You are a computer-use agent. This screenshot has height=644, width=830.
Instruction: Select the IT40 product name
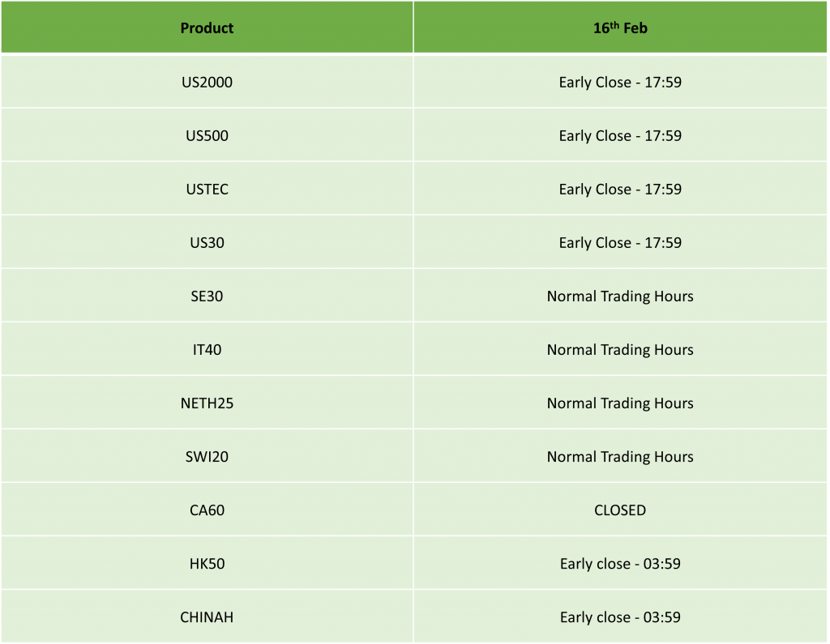(x=207, y=349)
